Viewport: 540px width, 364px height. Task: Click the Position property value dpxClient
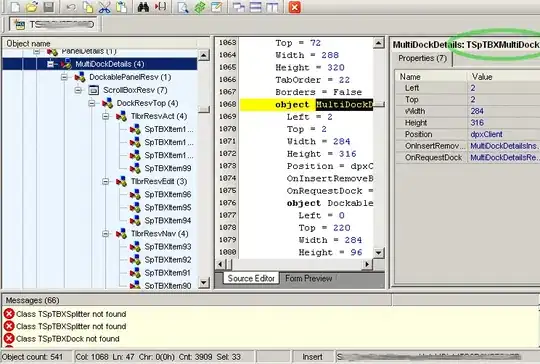tap(486, 134)
